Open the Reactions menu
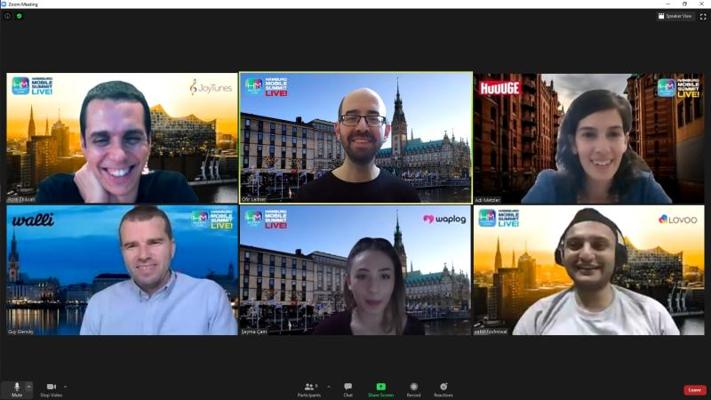 point(443,390)
